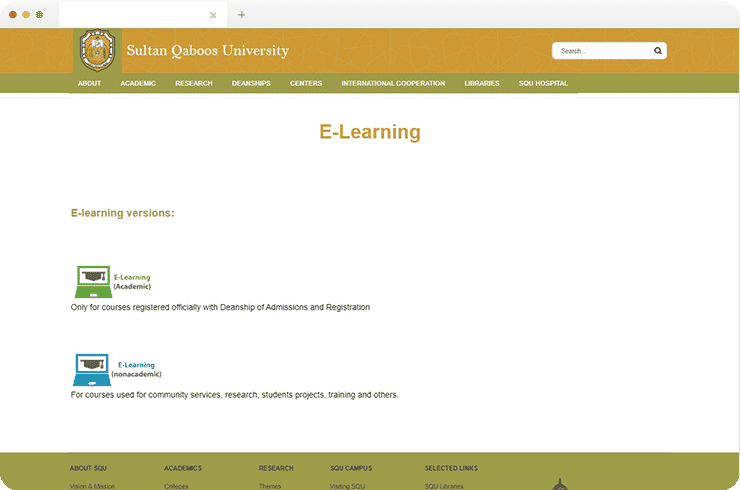This screenshot has height=490, width=740.
Task: Click the red window close dot
Action: coord(13,15)
